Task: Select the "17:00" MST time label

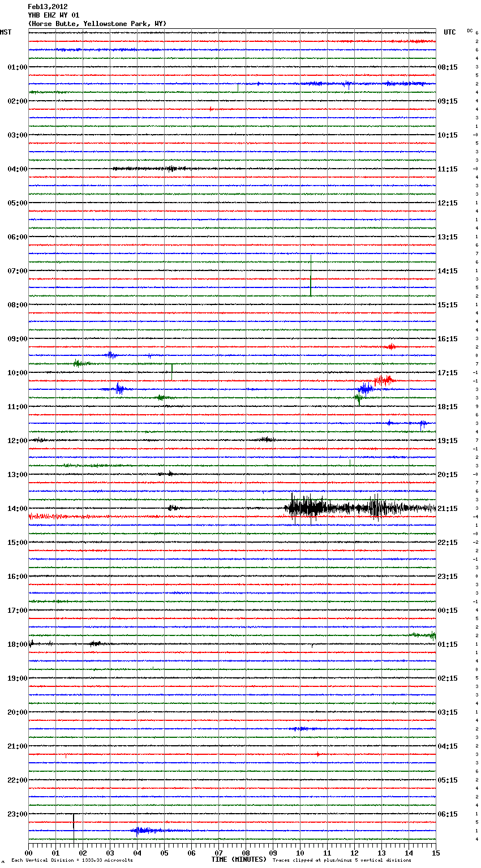Action: coord(18,611)
